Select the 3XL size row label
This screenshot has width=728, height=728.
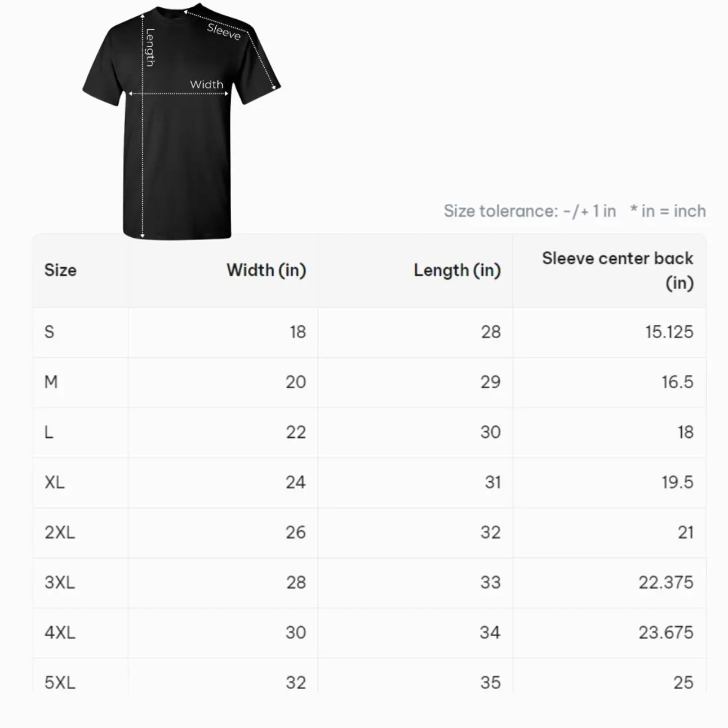pos(60,583)
